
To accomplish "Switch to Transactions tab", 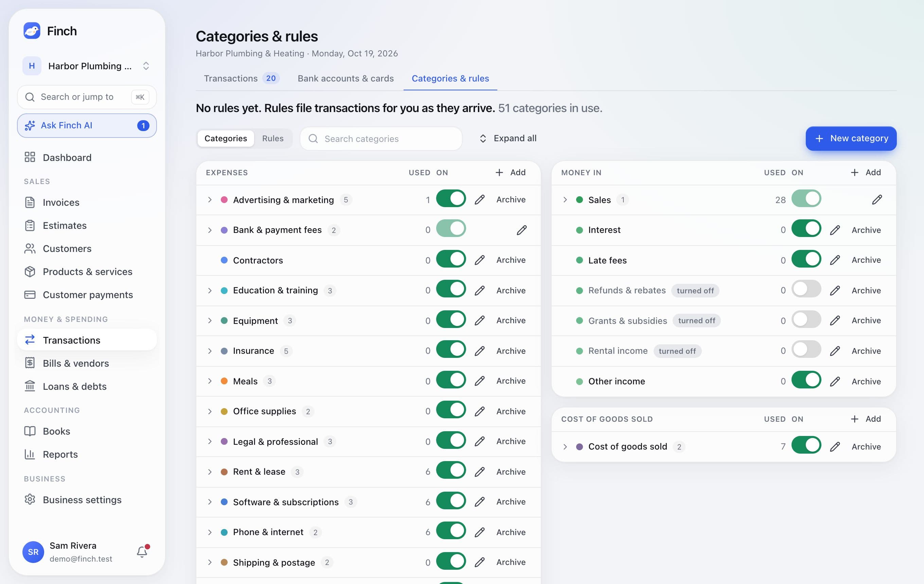I will click(241, 78).
